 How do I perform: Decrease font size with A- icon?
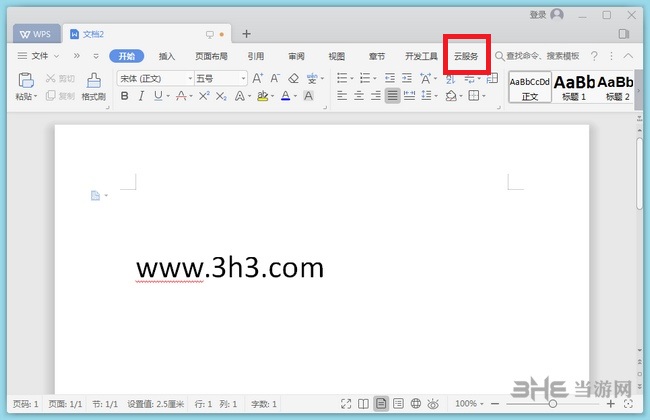275,78
